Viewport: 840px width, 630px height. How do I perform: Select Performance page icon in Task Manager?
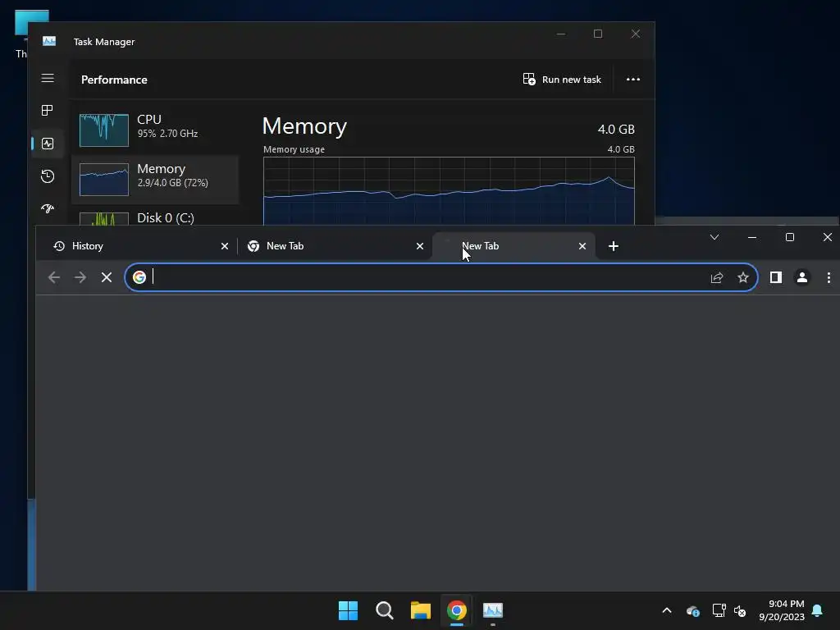[x=48, y=144]
